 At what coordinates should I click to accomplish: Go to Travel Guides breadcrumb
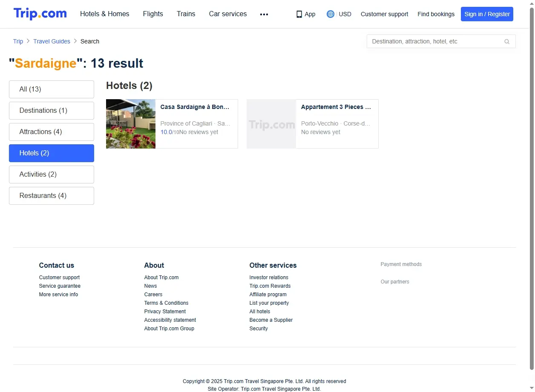[52, 41]
